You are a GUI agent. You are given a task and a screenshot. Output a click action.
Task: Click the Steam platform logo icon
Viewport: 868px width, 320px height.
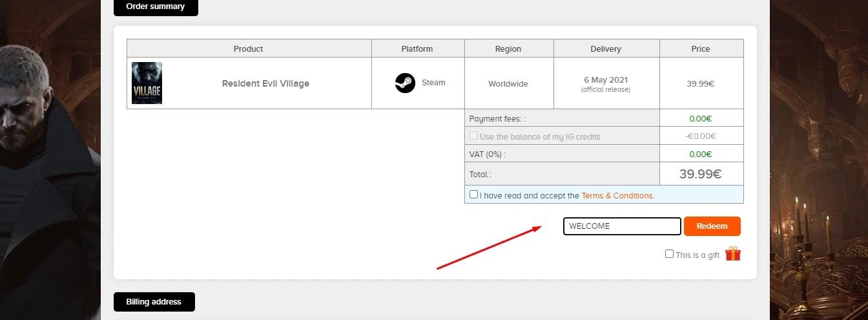405,83
